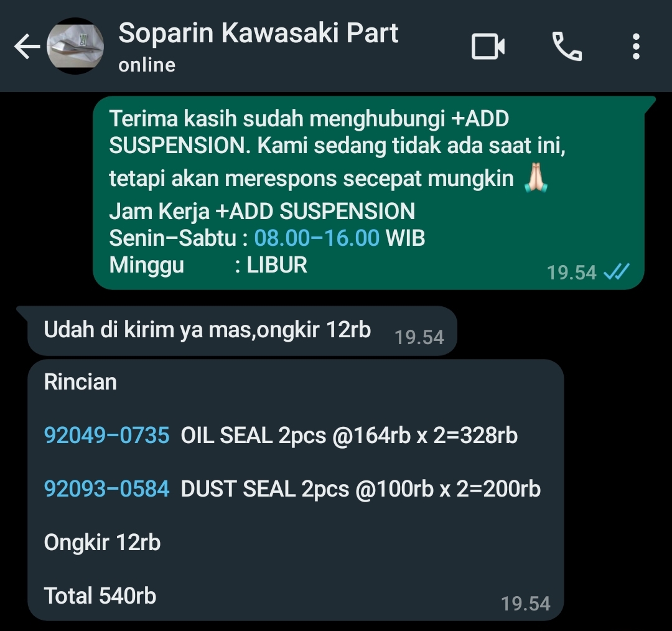Open the three-dot more options menu

pyautogui.click(x=635, y=47)
